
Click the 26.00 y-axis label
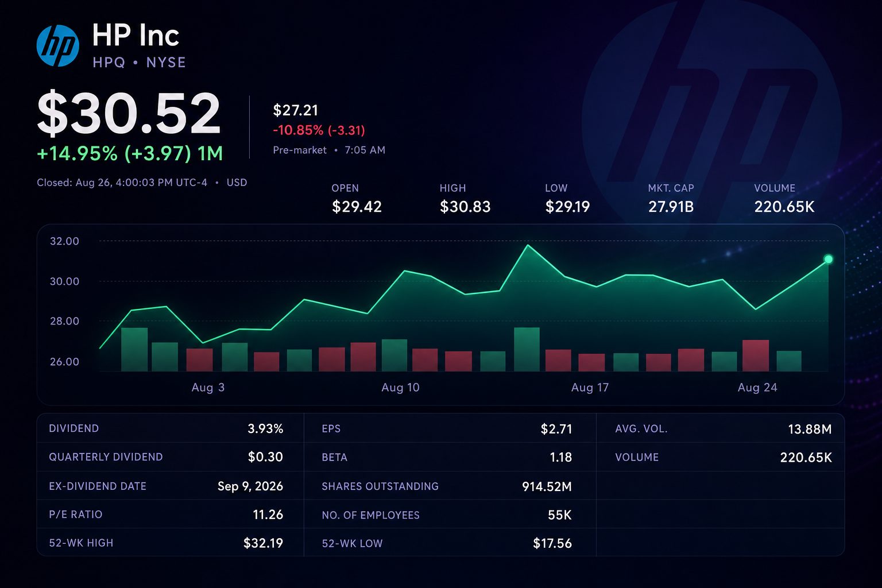tap(64, 362)
